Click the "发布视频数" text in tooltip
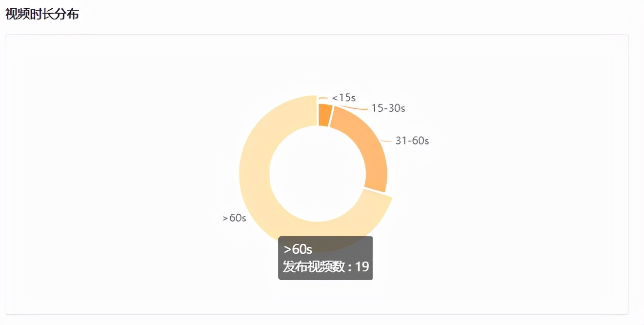The height and width of the screenshot is (325, 644). pos(314,266)
